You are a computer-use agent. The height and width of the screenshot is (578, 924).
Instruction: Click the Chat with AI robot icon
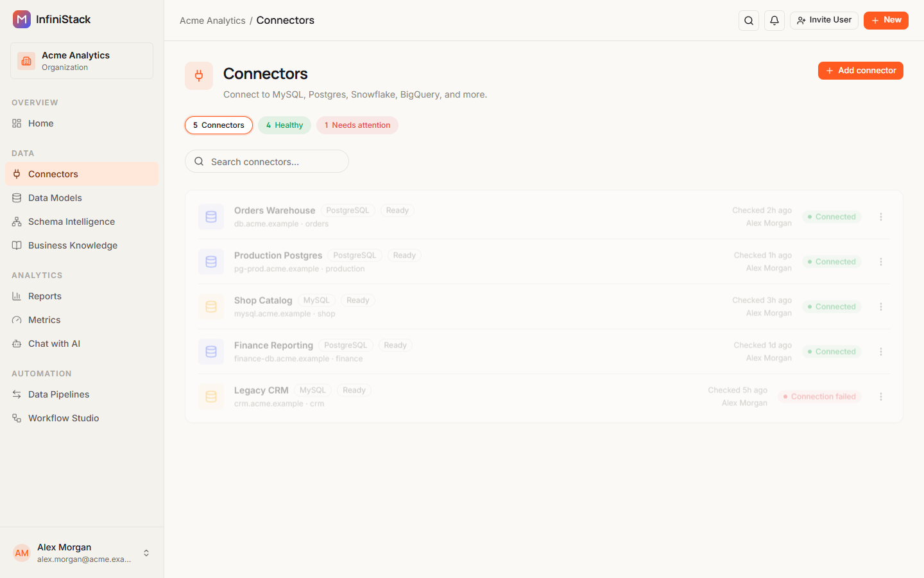coord(17,344)
